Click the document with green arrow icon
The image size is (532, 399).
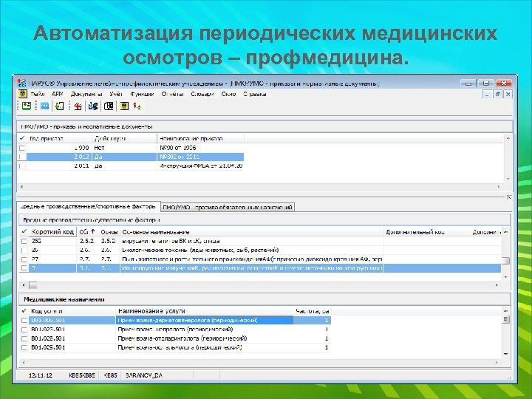click(60, 106)
